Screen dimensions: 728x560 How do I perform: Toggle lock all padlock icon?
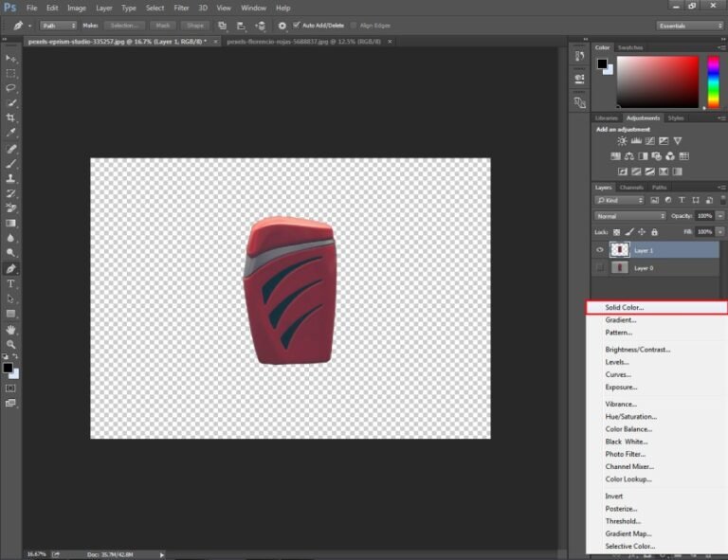(x=654, y=232)
